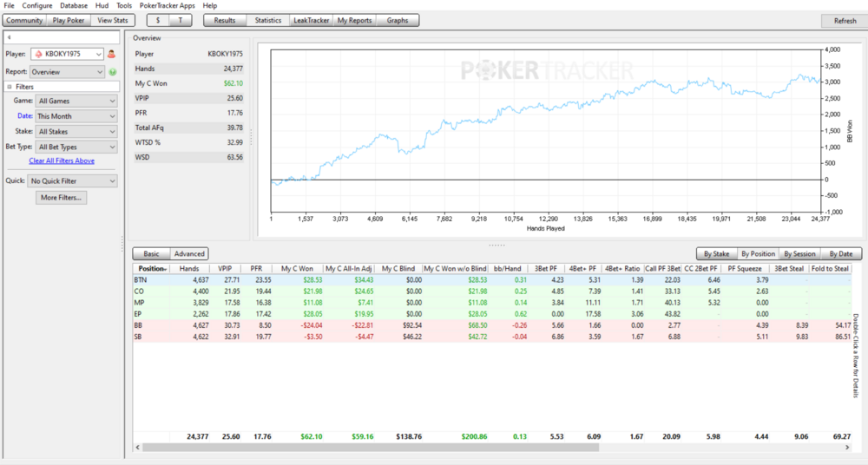The height and width of the screenshot is (465, 868).
Task: Group results By Session
Action: (x=799, y=254)
